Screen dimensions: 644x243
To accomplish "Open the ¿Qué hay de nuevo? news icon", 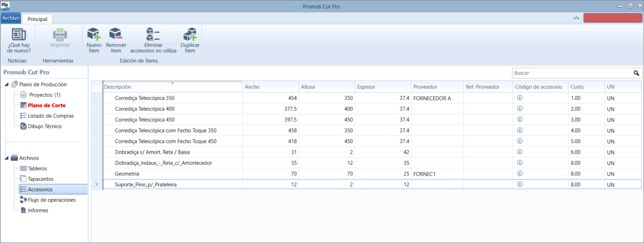I will point(19,34).
